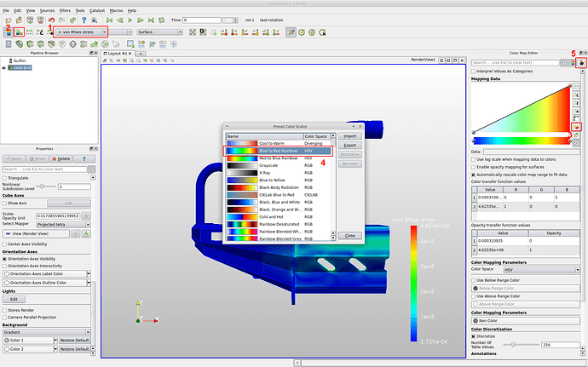Adjust the Number Of Table Values slider
Viewport: 588px width, 367px height.
point(512,344)
